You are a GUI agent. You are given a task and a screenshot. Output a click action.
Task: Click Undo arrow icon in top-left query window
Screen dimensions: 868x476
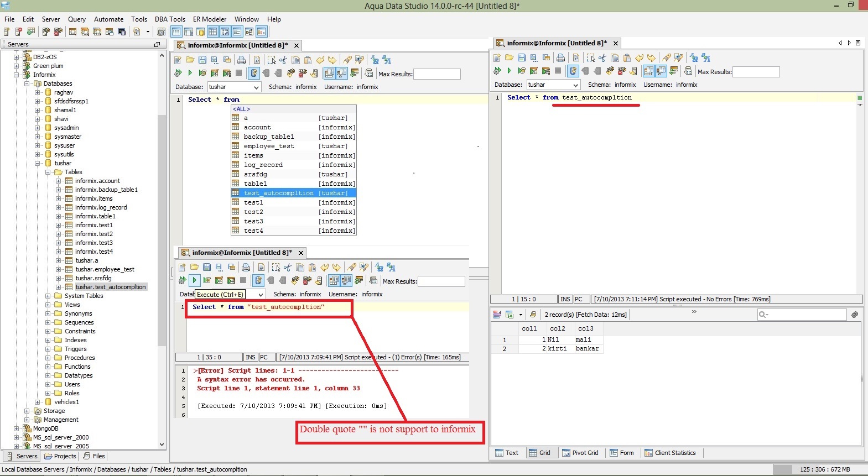[x=320, y=60]
